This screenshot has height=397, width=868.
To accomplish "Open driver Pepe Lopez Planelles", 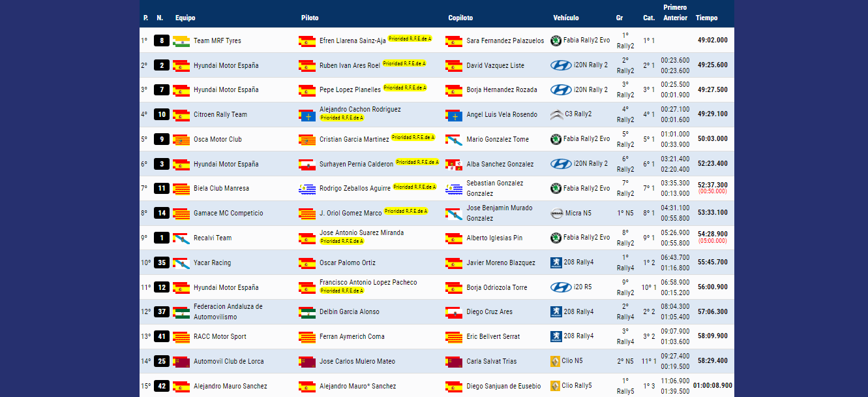I will tap(350, 89).
